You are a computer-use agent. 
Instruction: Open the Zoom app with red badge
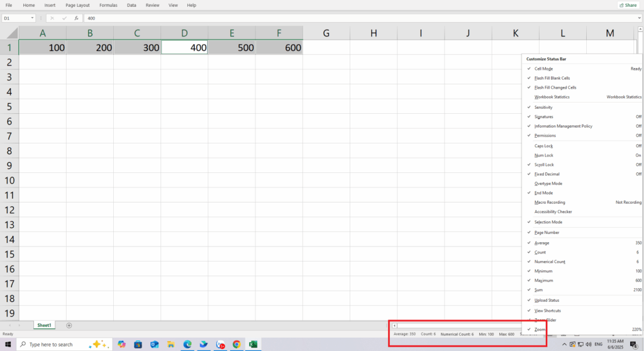221,345
